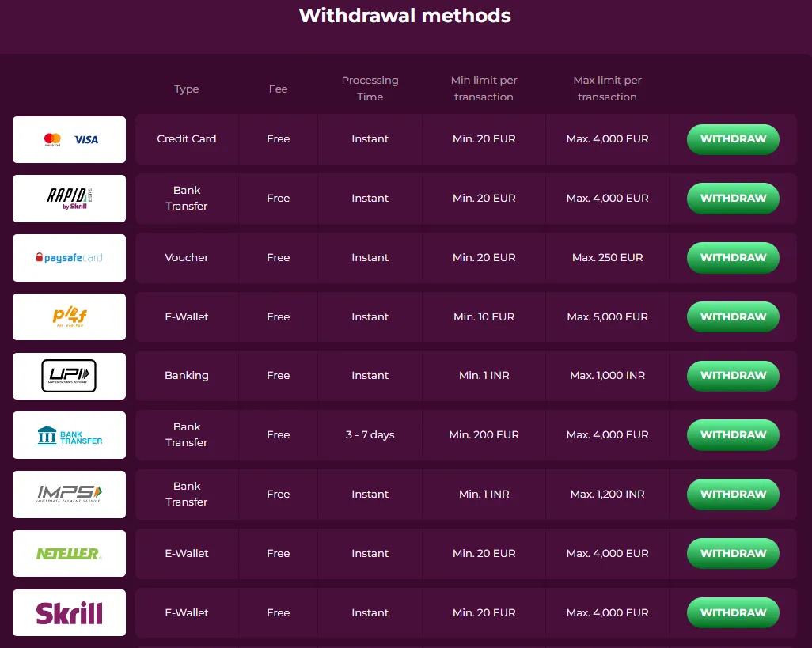
Task: Select the paysafecard logo
Action: pyautogui.click(x=69, y=258)
